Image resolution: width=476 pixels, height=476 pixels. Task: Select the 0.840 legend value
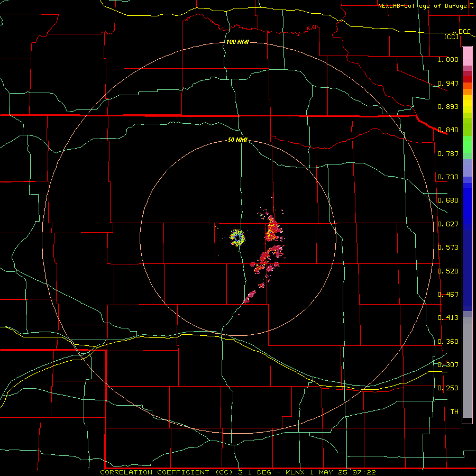tap(448, 130)
